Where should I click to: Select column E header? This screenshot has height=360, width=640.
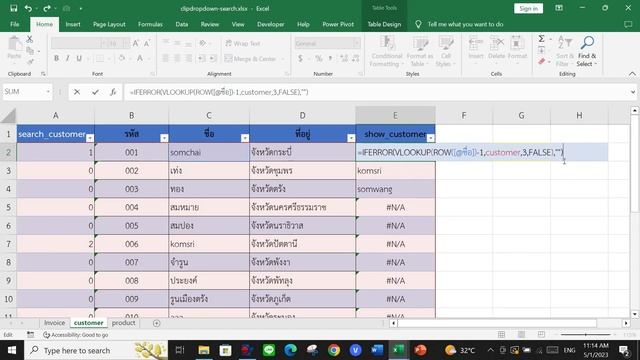pos(395,116)
